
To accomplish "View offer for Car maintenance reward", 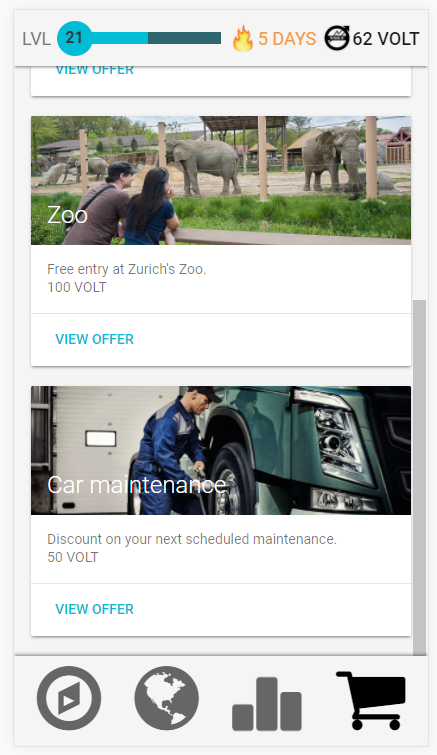I will tap(94, 609).
